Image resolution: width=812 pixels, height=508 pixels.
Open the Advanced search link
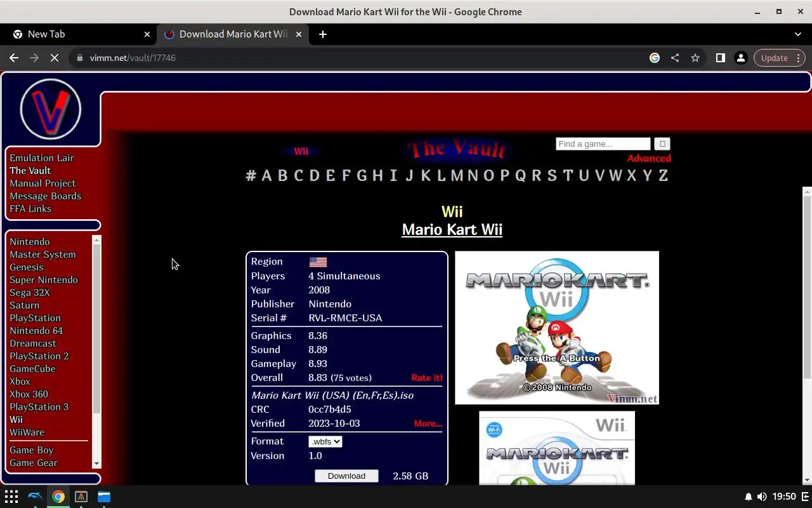coord(649,159)
